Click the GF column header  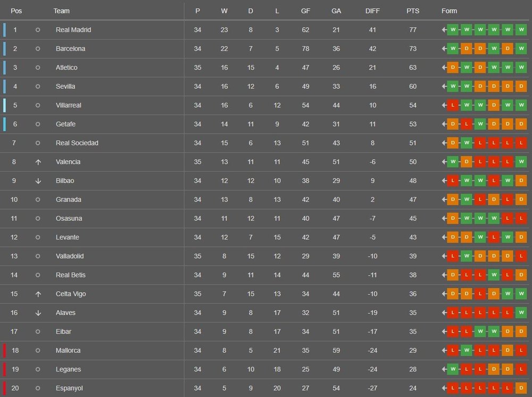(x=305, y=11)
